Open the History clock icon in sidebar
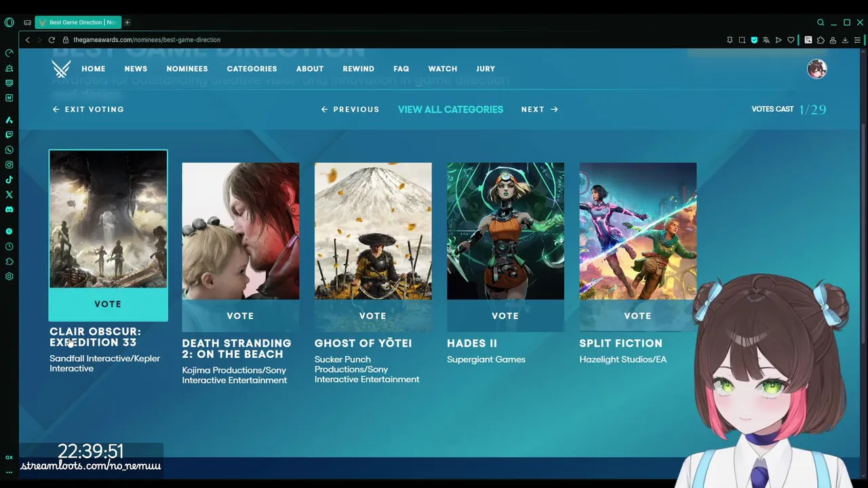 (9, 246)
